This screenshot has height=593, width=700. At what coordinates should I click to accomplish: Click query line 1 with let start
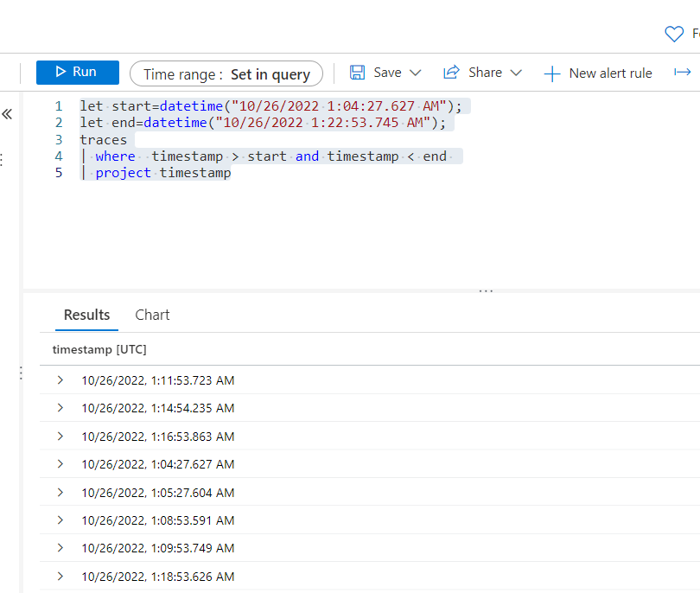[x=271, y=106]
